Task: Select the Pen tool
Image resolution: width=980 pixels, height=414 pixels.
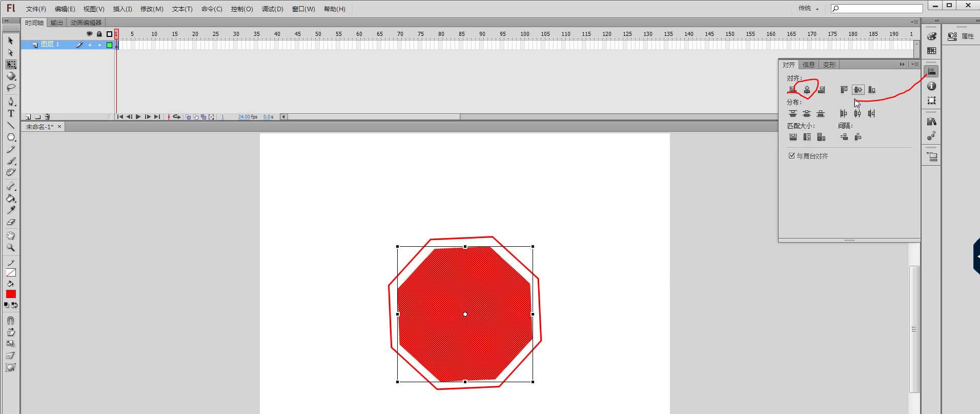Action: pos(11,102)
